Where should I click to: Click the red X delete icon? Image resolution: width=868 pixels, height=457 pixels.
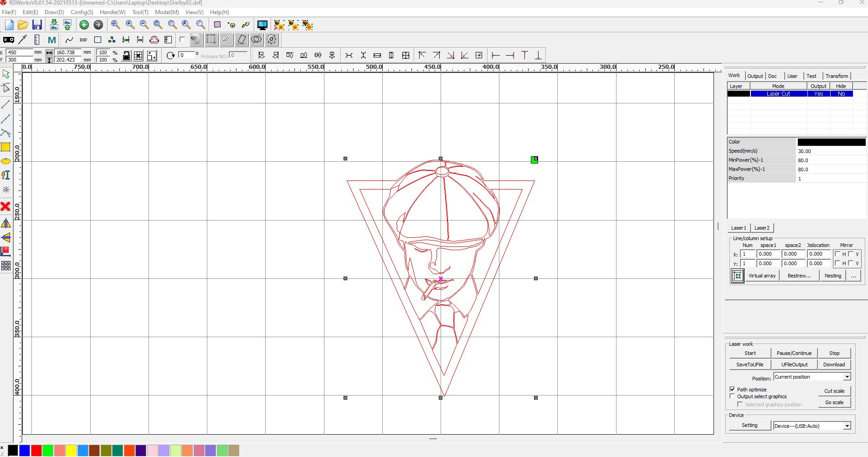click(5, 206)
